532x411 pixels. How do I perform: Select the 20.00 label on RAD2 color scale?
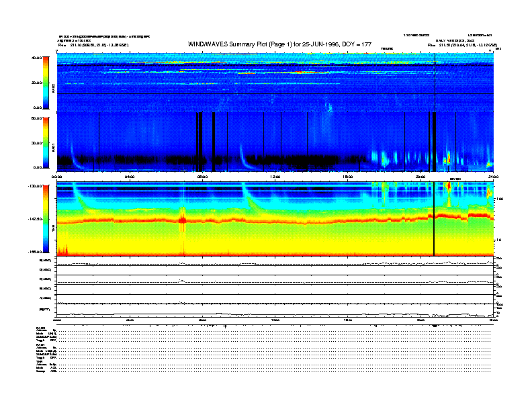(37, 83)
